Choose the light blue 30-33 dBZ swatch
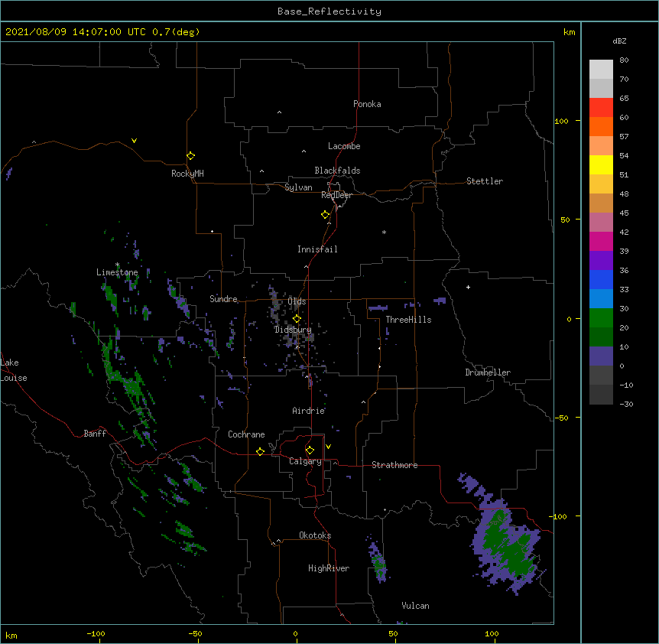Screen dimensions: 659x644 coord(601,299)
